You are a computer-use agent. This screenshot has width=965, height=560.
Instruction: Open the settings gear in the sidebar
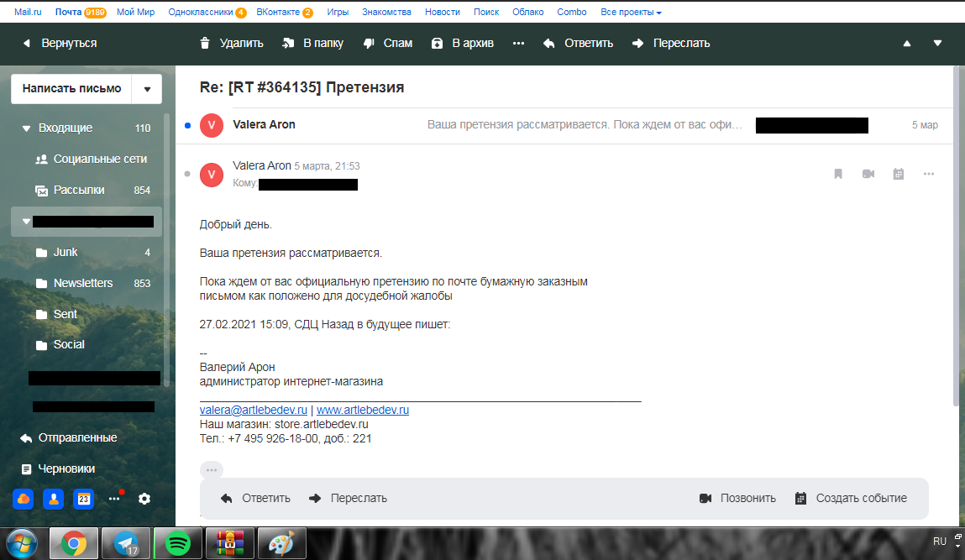[x=144, y=499]
